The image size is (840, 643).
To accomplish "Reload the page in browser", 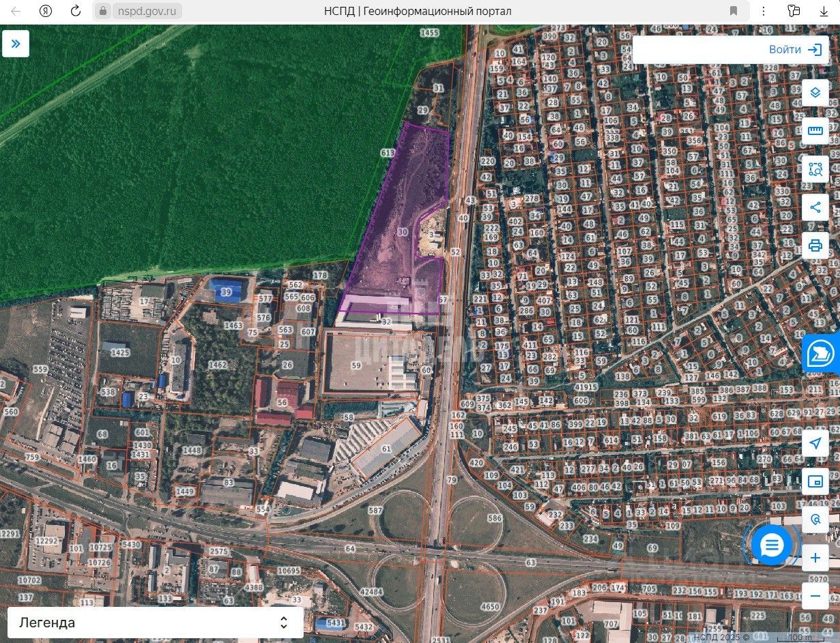I will pyautogui.click(x=76, y=11).
